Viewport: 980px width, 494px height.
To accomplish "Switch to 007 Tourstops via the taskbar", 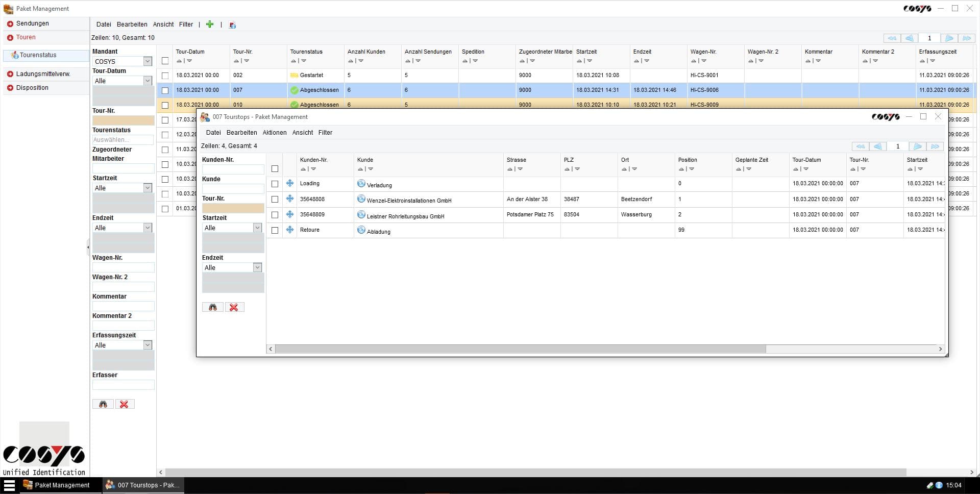I will 143,485.
